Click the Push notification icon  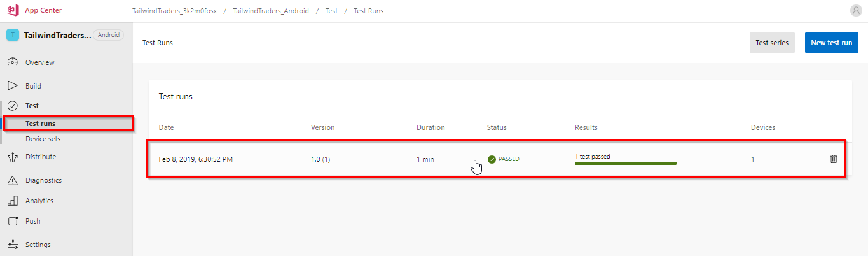coord(12,221)
